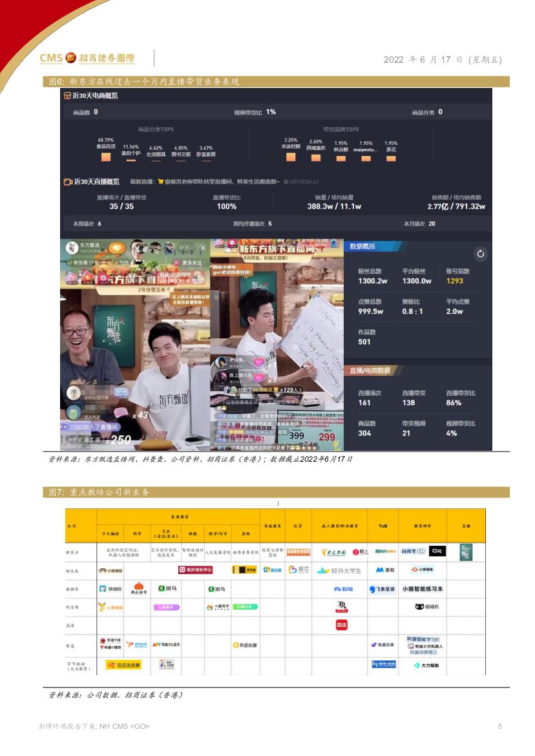Screen dimensions: 535x756
Task: Click the yellow 账号指数 value 1293
Action: click(x=455, y=281)
